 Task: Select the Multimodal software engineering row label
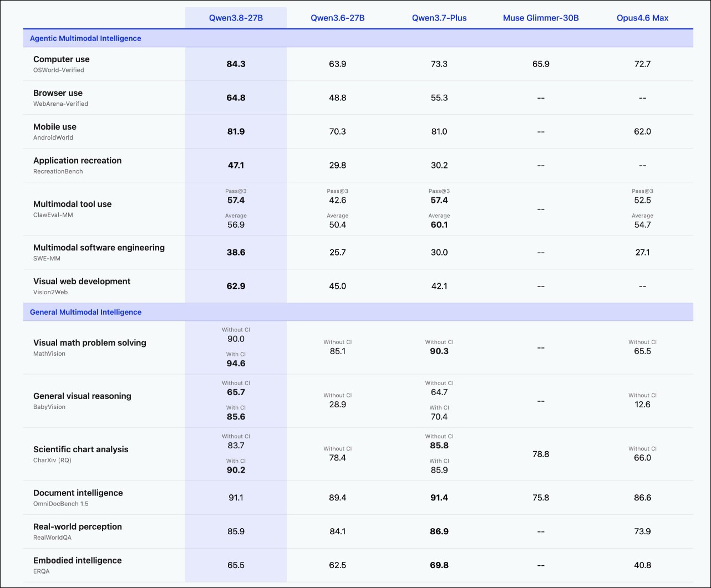[99, 248]
